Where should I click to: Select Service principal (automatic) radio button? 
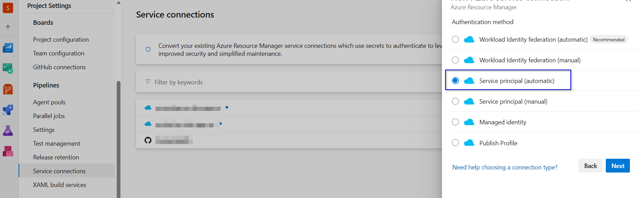(455, 81)
